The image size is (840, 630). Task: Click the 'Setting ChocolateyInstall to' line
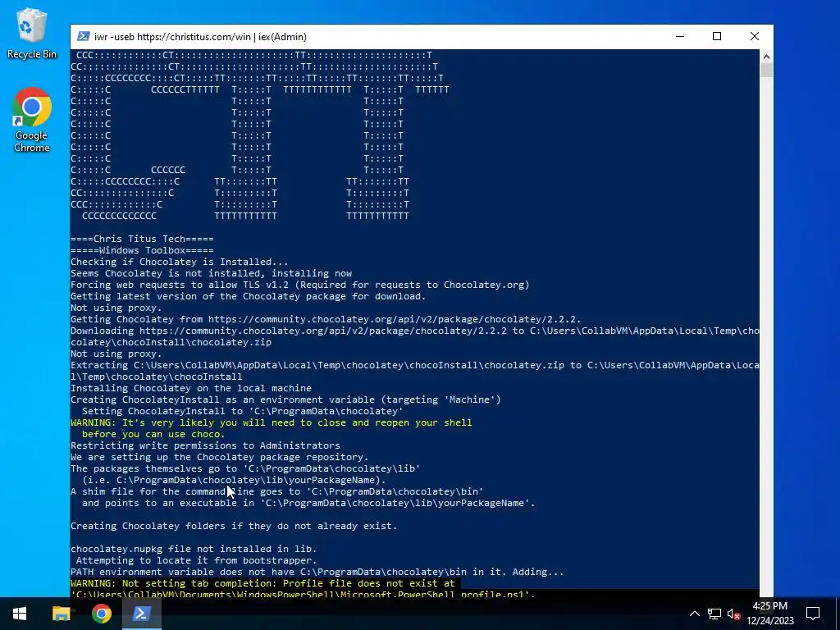pos(242,411)
